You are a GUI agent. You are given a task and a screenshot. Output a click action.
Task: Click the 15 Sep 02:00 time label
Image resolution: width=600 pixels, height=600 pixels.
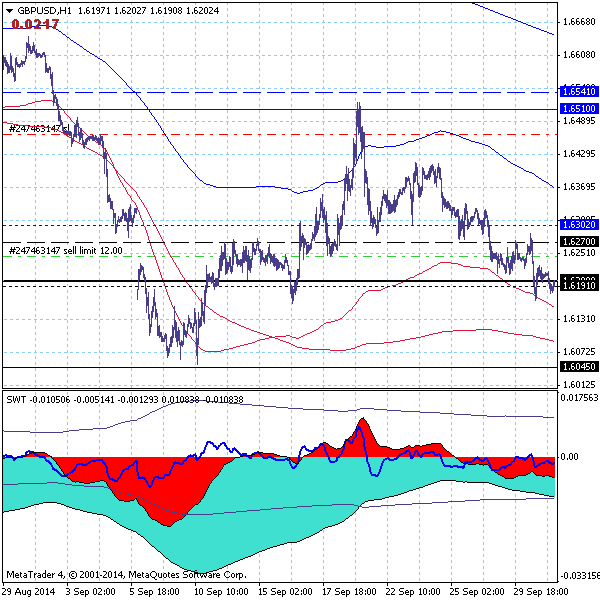pyautogui.click(x=285, y=592)
